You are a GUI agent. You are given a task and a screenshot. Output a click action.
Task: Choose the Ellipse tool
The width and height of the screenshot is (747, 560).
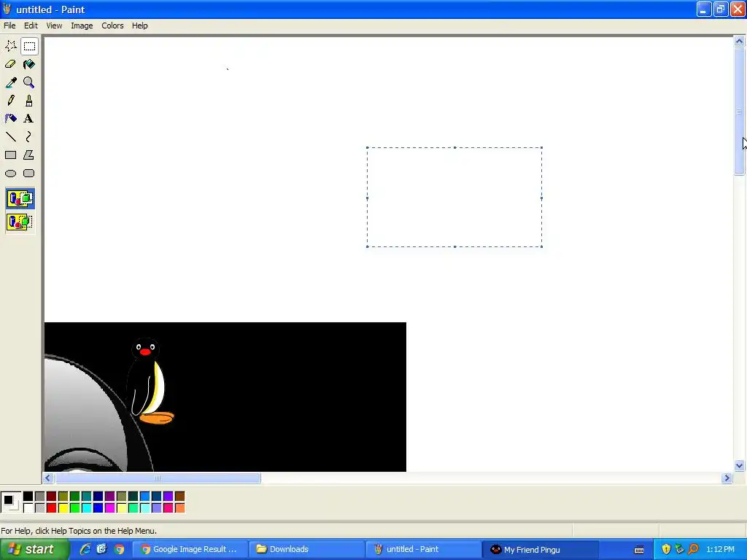click(11, 174)
